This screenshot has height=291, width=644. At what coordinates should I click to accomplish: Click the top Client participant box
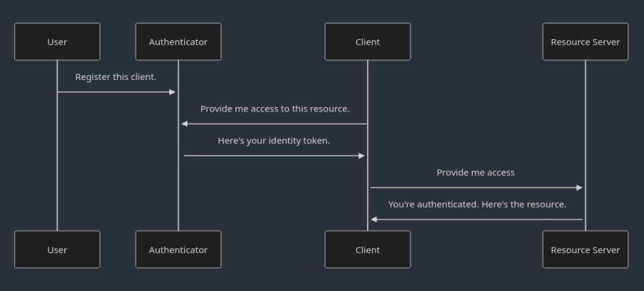(368, 42)
